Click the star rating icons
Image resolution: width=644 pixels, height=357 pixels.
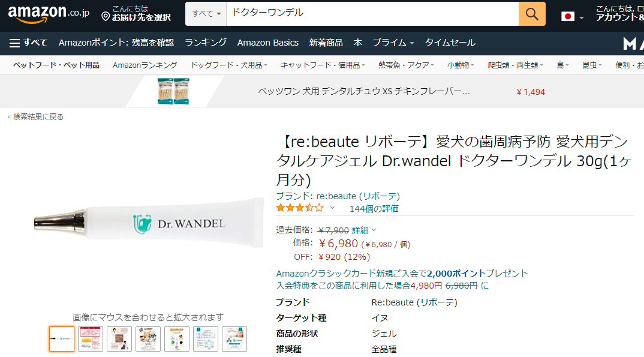pos(300,208)
